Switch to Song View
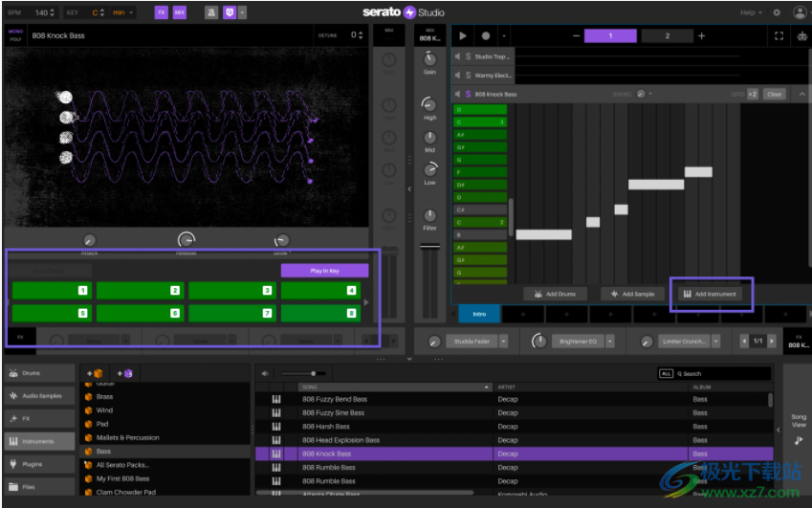The image size is (812, 508). pyautogui.click(x=799, y=429)
